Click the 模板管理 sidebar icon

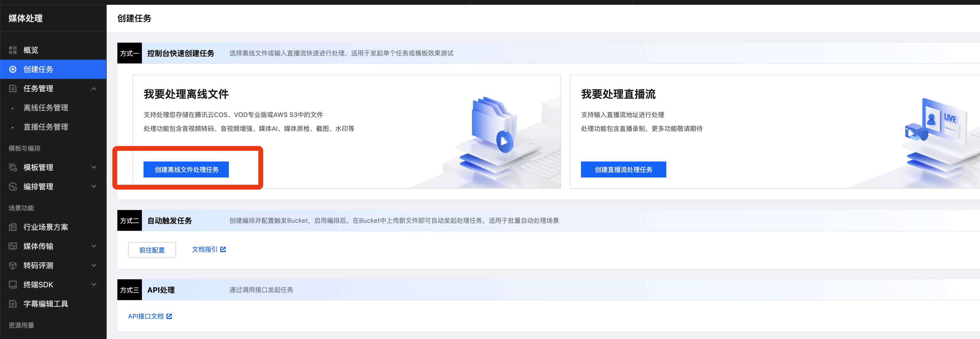pyautogui.click(x=13, y=167)
